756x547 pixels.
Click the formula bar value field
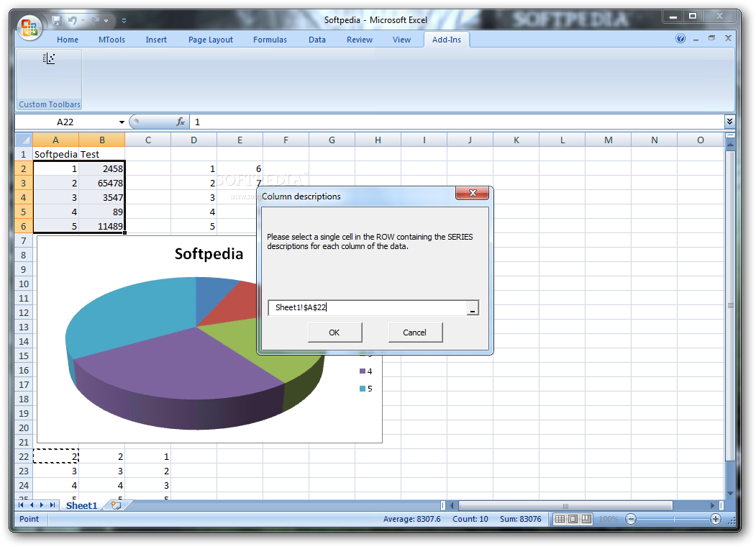pyautogui.click(x=457, y=122)
